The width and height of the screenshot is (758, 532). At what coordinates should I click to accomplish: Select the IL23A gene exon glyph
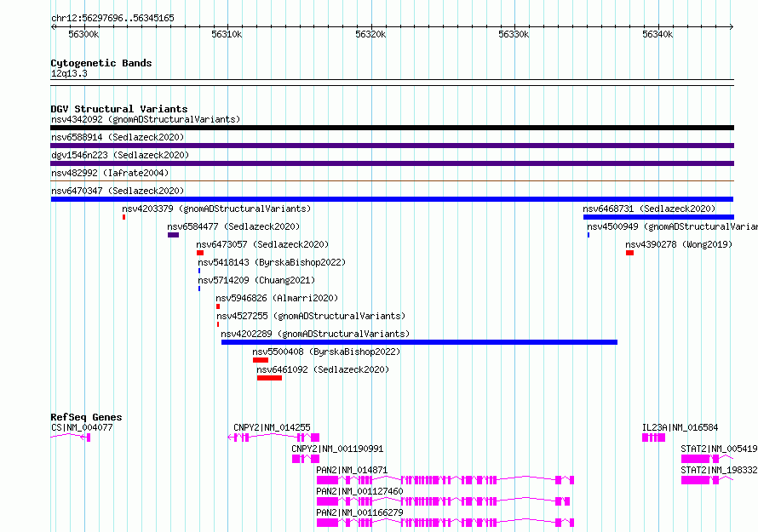[x=653, y=438]
